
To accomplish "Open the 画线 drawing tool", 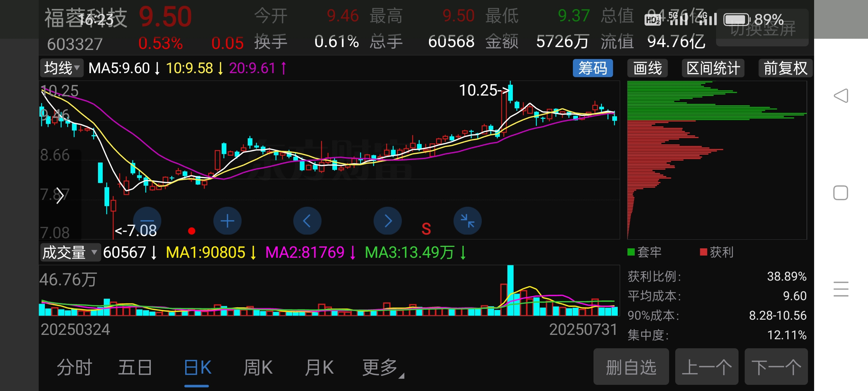I will tap(647, 68).
